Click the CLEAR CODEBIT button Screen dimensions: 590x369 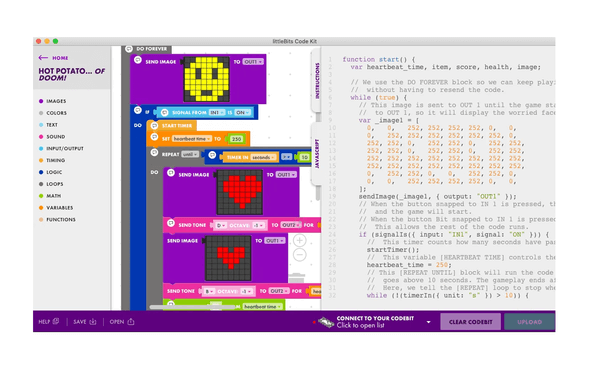tap(470, 322)
